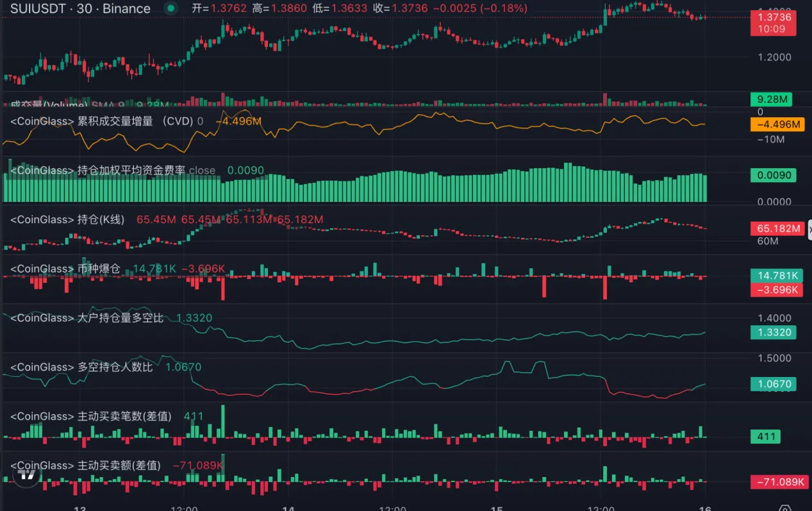Click the green market status dot
The width and height of the screenshot is (812, 511).
[x=170, y=8]
